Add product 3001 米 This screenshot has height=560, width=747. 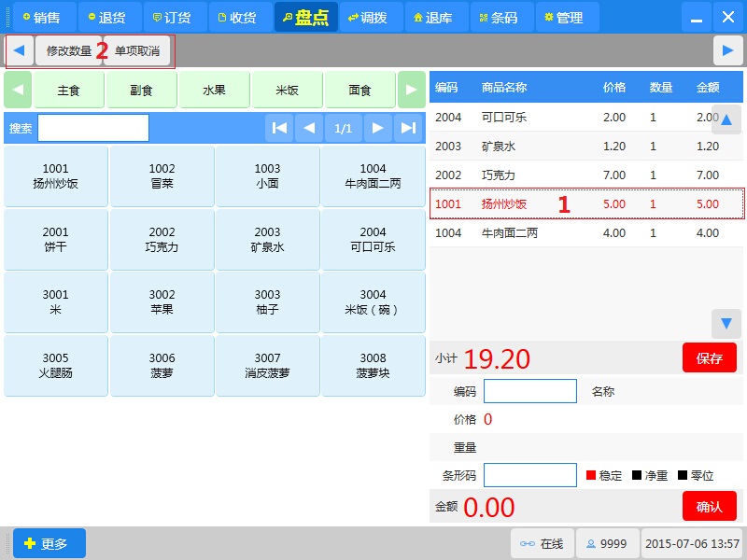point(56,302)
